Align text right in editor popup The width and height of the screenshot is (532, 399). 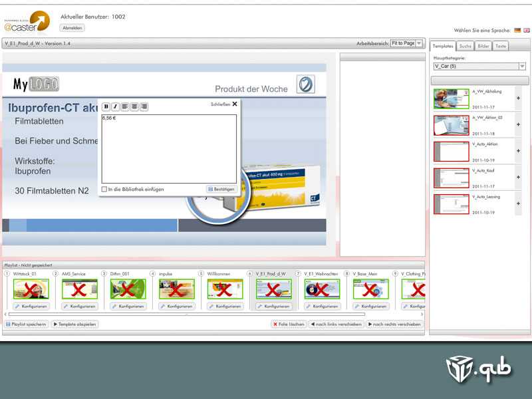[x=144, y=106]
